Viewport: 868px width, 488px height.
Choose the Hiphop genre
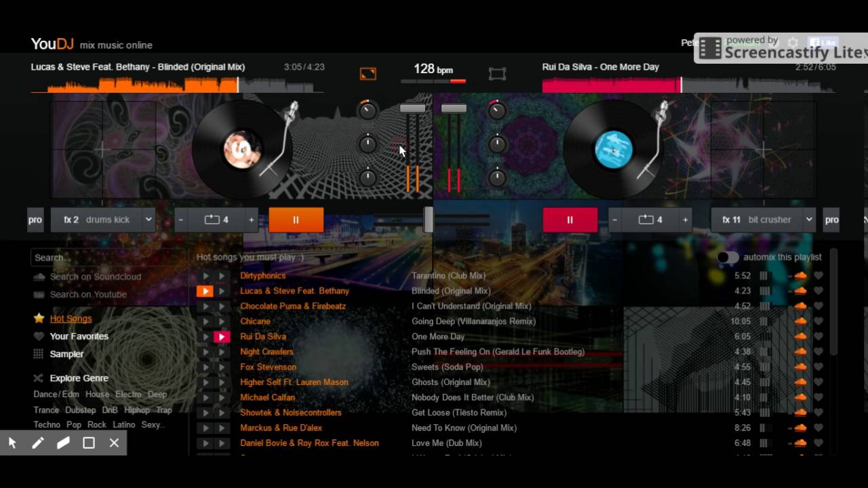(137, 410)
